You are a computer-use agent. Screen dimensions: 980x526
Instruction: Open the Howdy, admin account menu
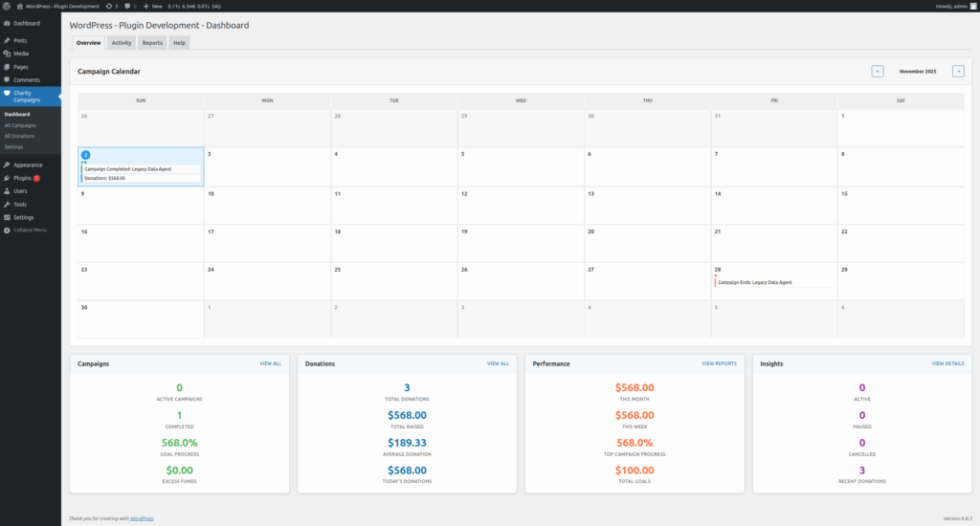pyautogui.click(x=956, y=7)
